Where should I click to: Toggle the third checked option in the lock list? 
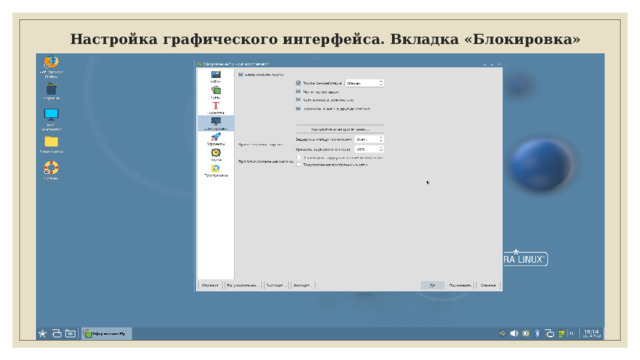coord(298,100)
